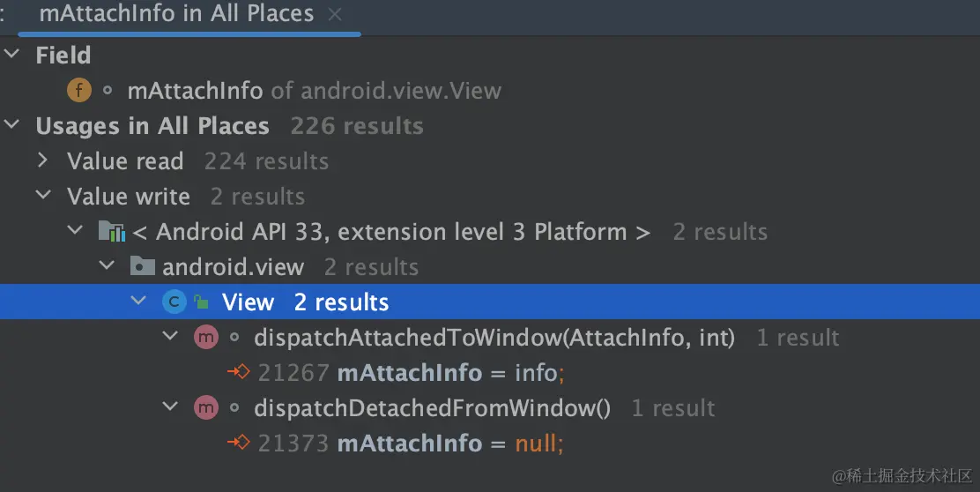980x492 pixels.
Task: Open usage 'mAttachInfo = null;' at line 21373
Action: point(449,444)
